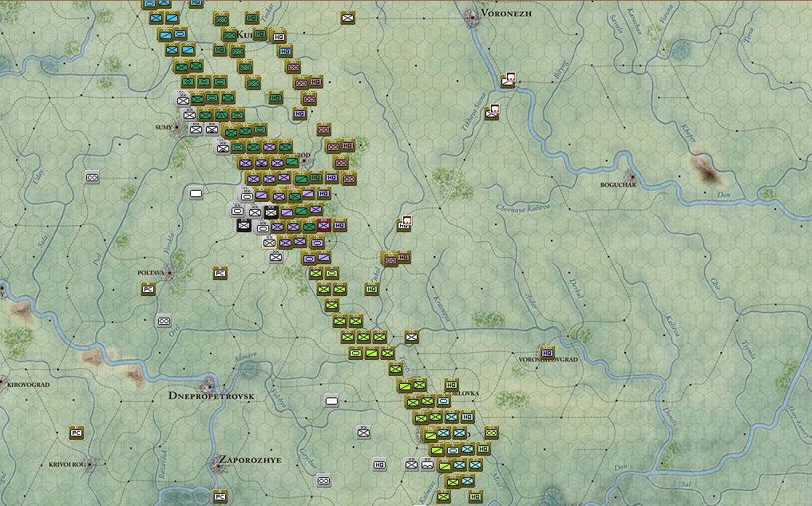Select the cyan HQ counter near Gorlovka
812x506 pixels.
[x=467, y=417]
